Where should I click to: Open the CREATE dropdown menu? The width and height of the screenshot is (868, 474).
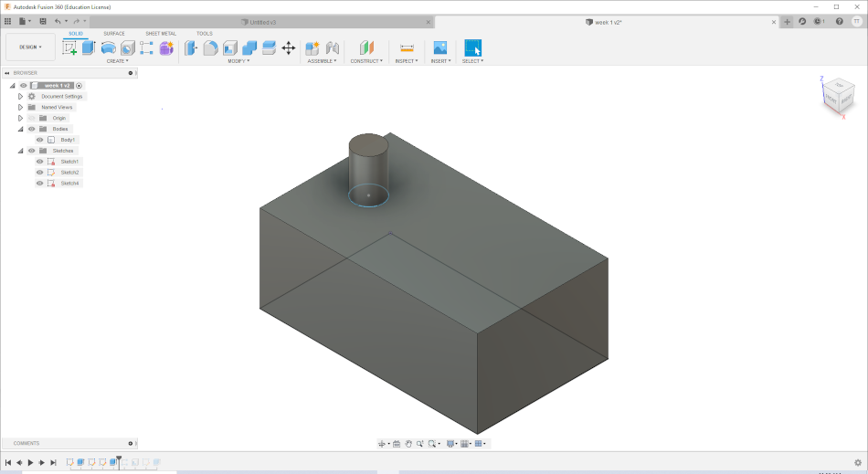tap(117, 61)
